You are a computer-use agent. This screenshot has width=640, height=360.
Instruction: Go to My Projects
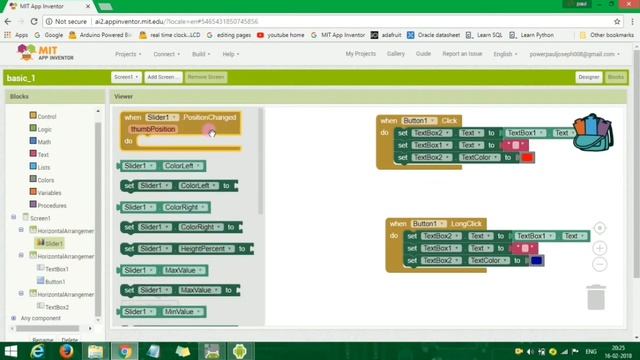(360, 53)
